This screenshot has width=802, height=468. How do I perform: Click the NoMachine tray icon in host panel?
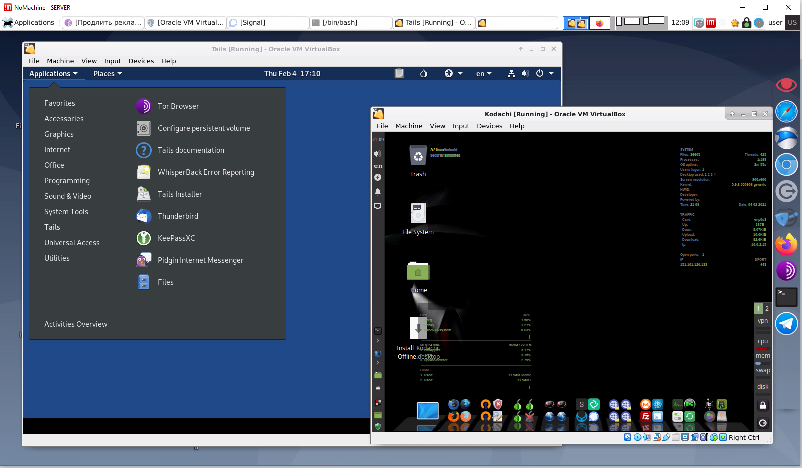pos(711,23)
